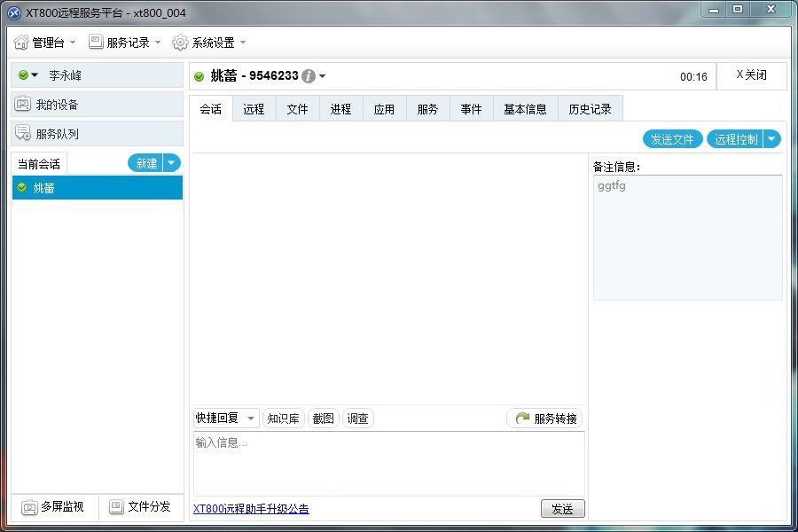Click the monitor icon beside 多屏监视

29,507
